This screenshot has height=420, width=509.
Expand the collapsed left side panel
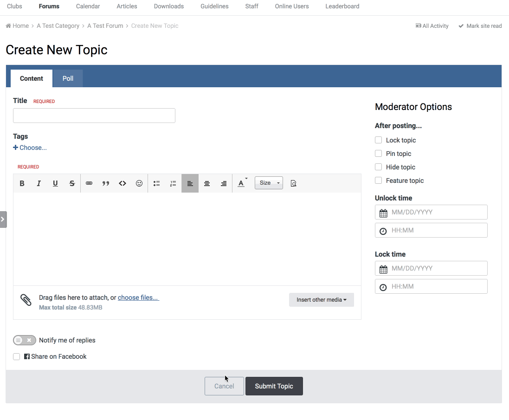3,219
